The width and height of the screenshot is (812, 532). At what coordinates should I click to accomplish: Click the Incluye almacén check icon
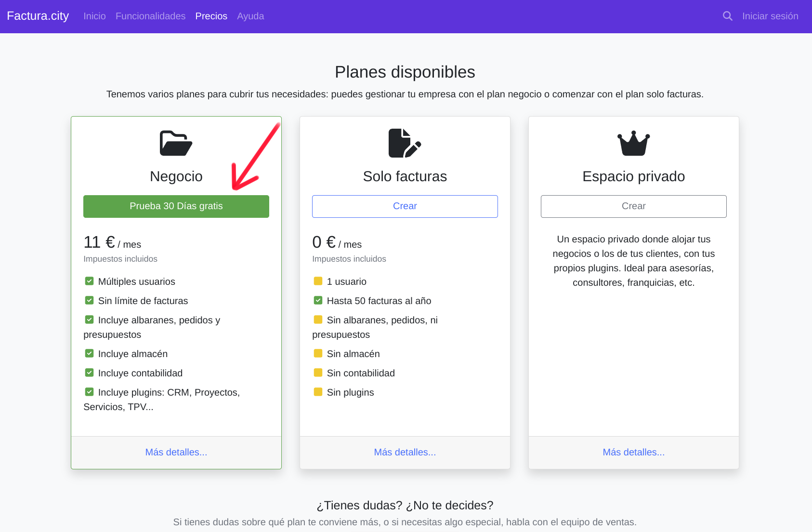click(89, 353)
